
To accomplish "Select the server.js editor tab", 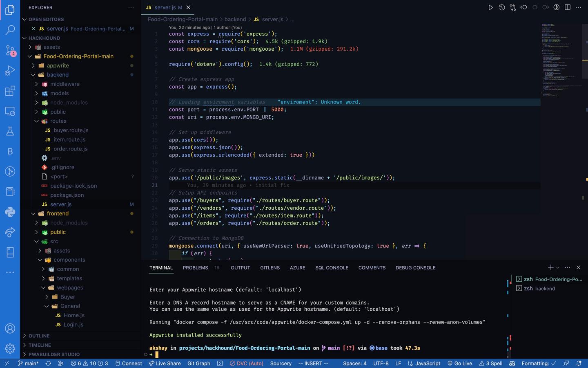I will coord(168,7).
